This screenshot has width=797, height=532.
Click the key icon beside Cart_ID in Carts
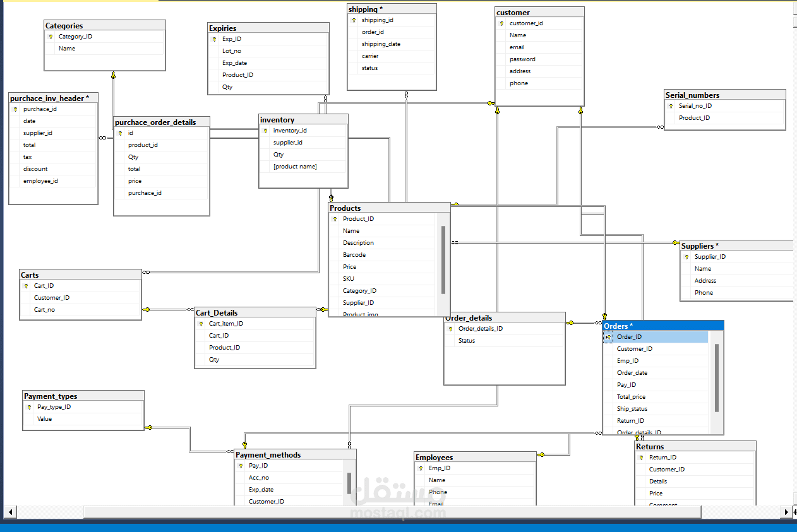[27, 286]
